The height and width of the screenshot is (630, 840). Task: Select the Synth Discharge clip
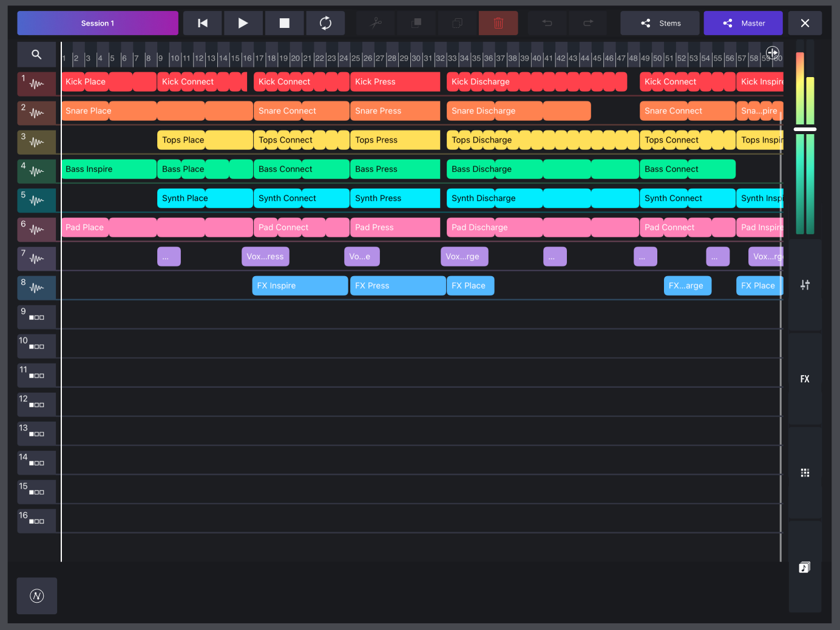pos(543,198)
